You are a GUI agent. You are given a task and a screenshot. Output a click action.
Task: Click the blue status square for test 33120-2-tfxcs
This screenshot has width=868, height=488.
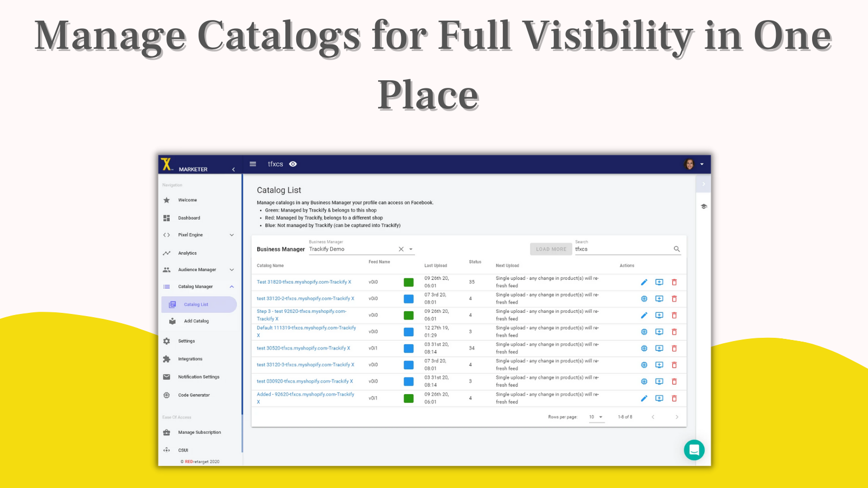[409, 299]
